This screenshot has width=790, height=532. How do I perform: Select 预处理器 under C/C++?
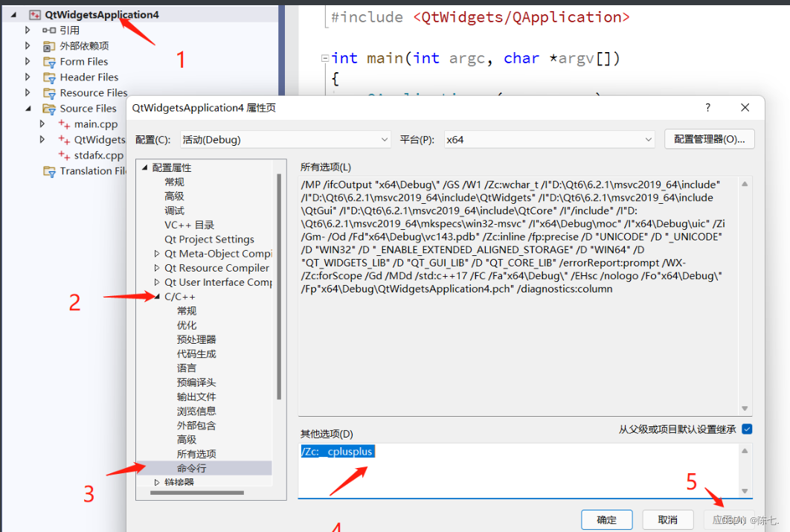coord(196,339)
